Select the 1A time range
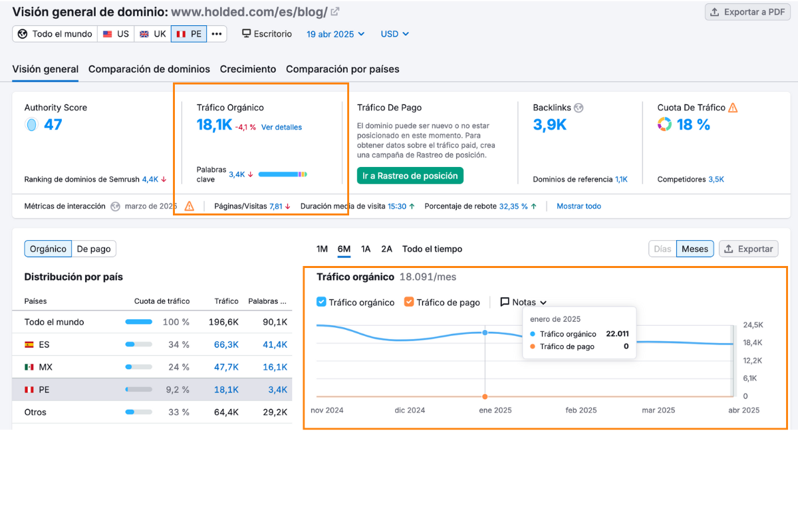The height and width of the screenshot is (532, 798). [366, 249]
